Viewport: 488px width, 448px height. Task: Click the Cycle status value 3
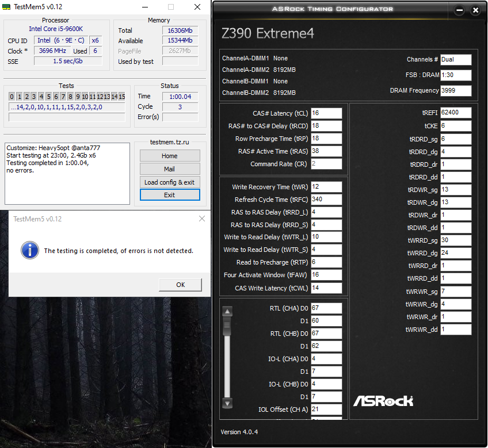point(180,107)
